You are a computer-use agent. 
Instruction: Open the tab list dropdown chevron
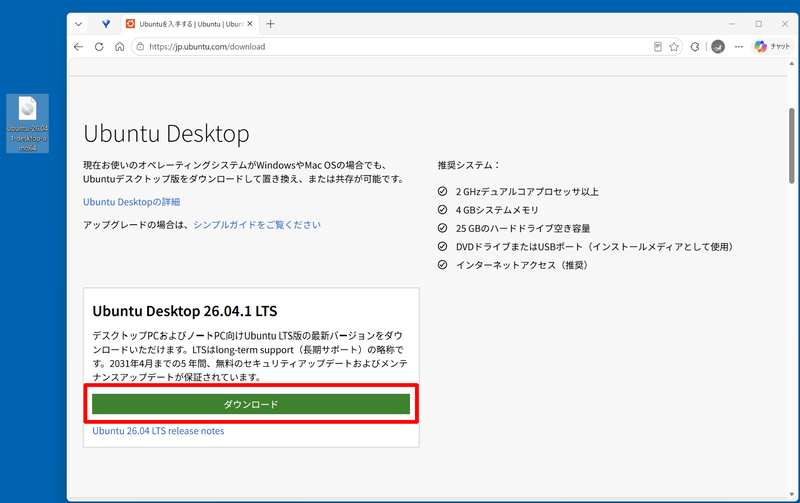pos(78,24)
